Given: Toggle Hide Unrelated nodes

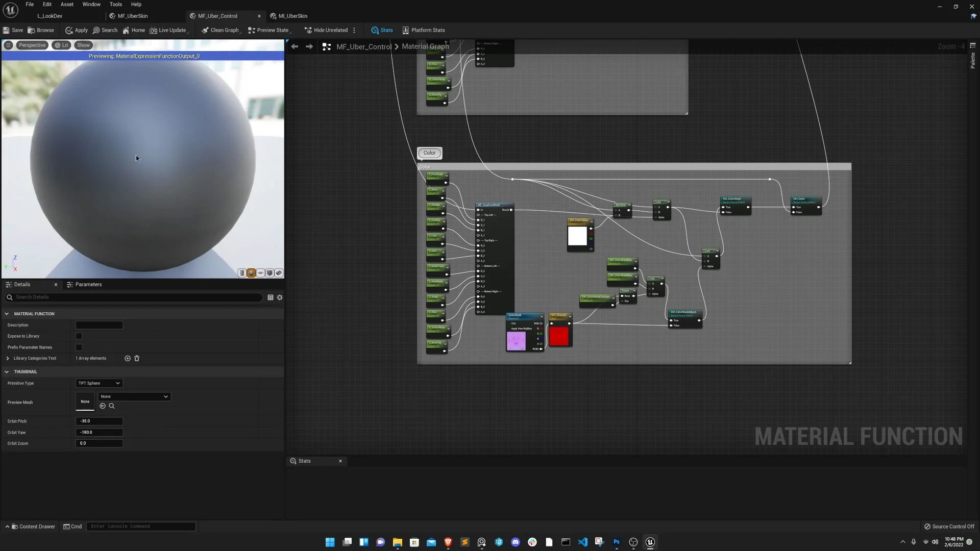Looking at the screenshot, I should tap(327, 30).
